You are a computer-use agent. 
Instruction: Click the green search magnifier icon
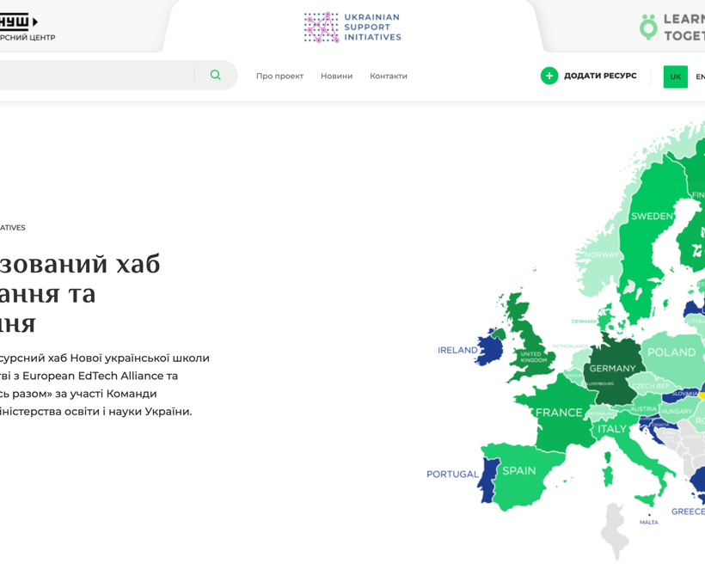coord(215,75)
